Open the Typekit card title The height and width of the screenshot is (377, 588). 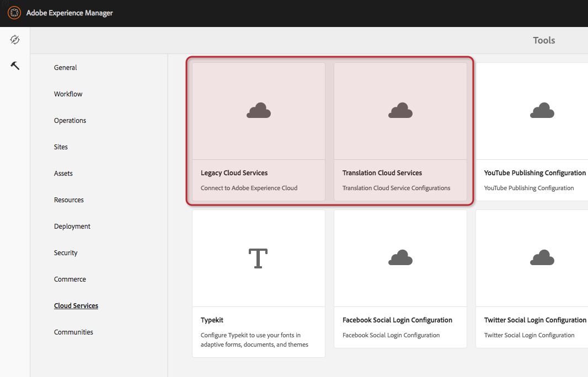(x=212, y=320)
